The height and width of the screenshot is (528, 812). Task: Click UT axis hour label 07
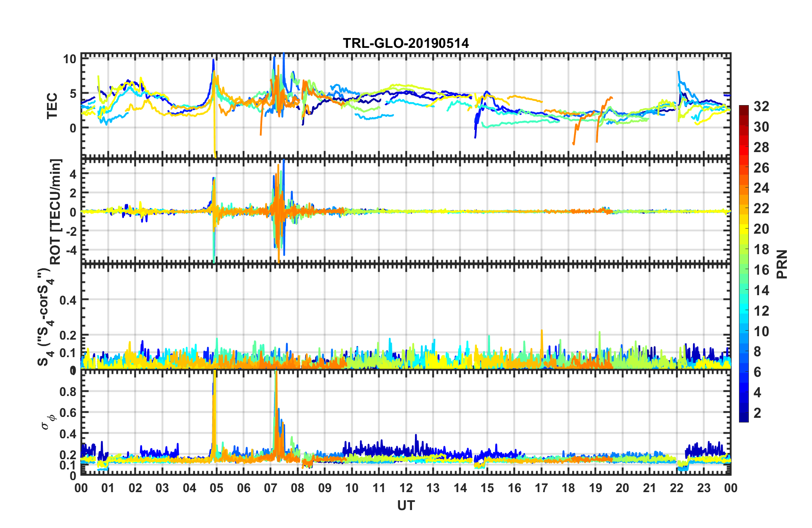click(271, 488)
